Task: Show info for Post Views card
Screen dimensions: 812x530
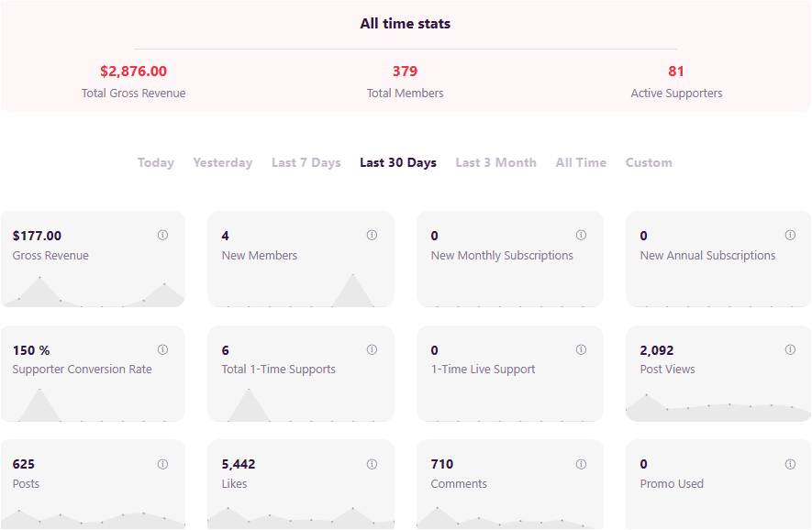Action: pos(790,349)
